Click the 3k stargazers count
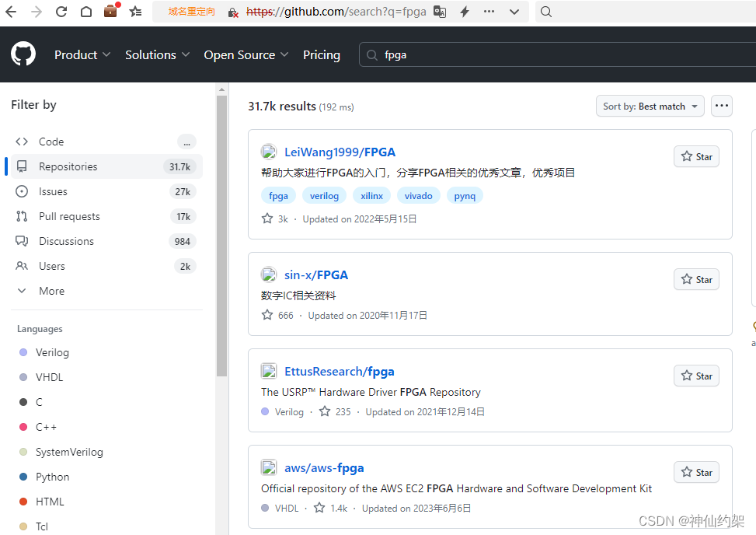756x535 pixels. (275, 219)
